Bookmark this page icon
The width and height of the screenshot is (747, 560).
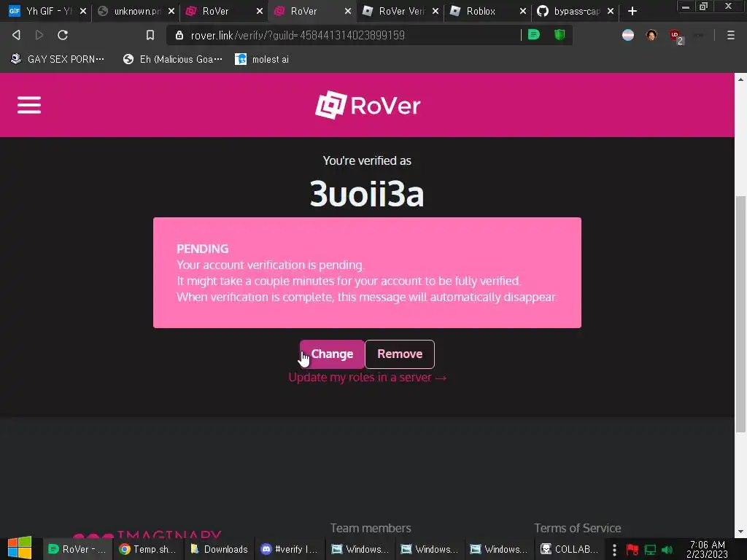click(x=150, y=35)
